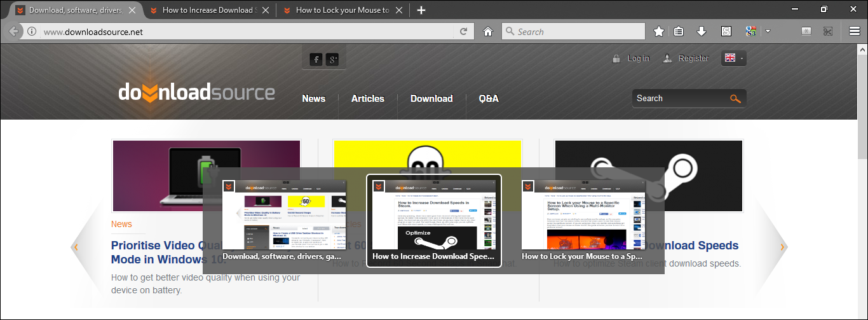Open the UK flag language dropdown
This screenshot has height=320, width=868.
pyautogui.click(x=733, y=58)
